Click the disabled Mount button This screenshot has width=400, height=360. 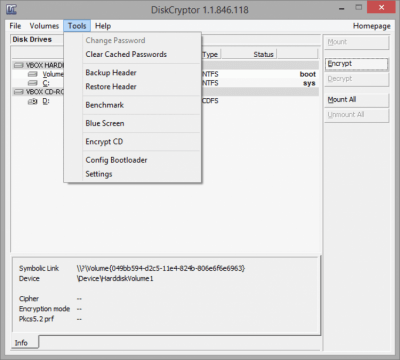click(x=356, y=42)
